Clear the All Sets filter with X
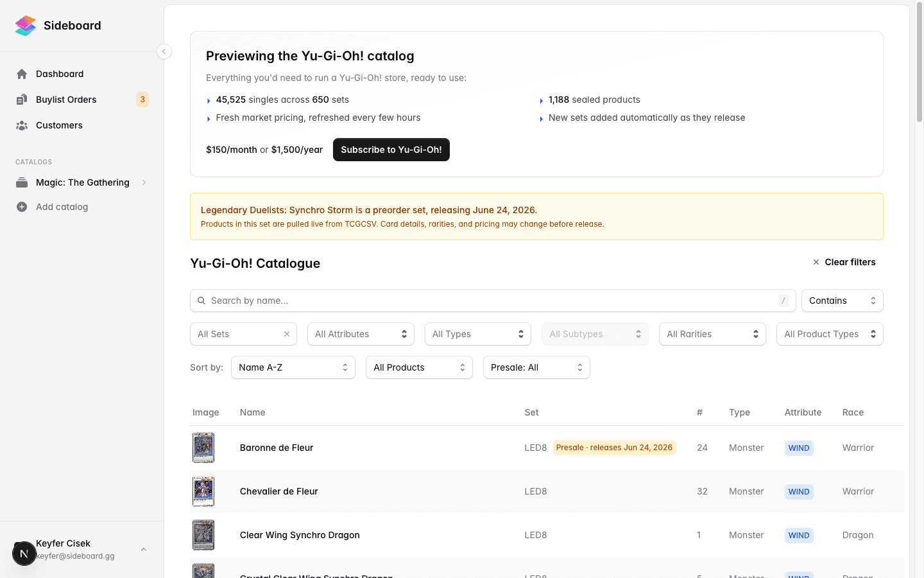The width and height of the screenshot is (924, 578). tap(287, 334)
